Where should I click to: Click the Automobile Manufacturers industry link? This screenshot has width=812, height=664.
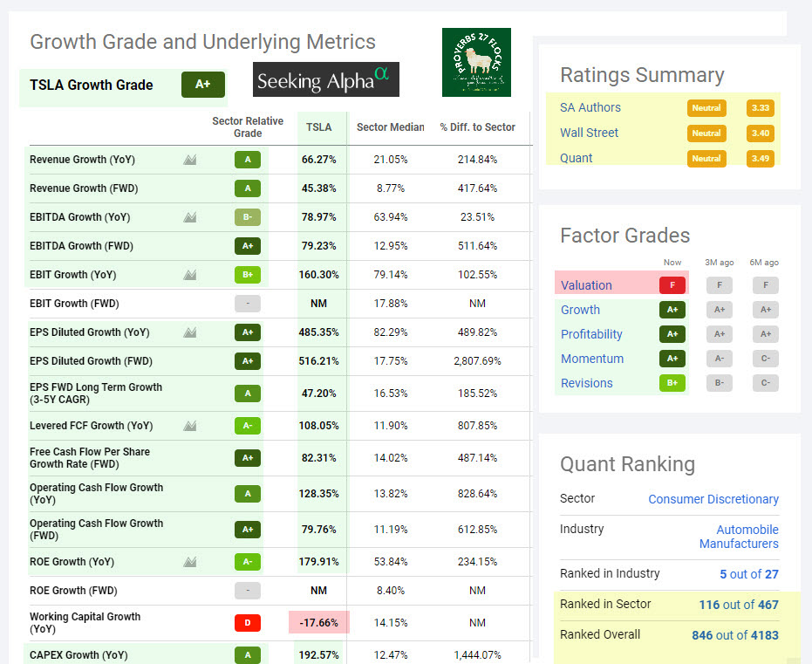coord(738,537)
